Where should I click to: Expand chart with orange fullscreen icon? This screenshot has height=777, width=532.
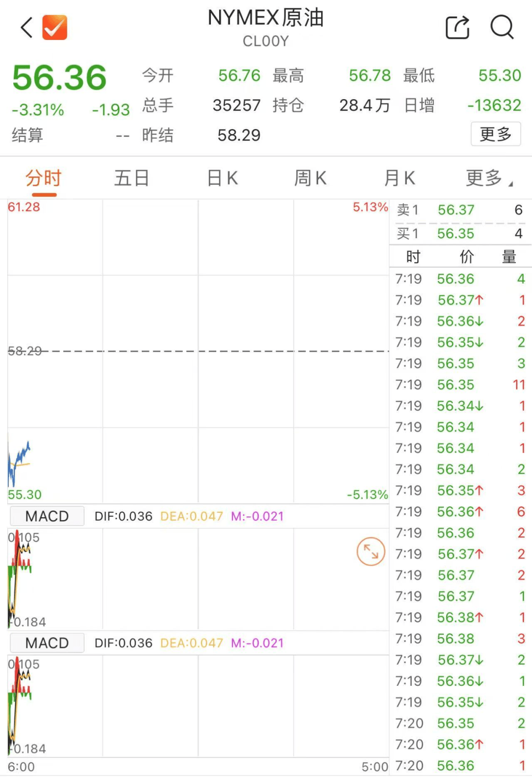370,551
